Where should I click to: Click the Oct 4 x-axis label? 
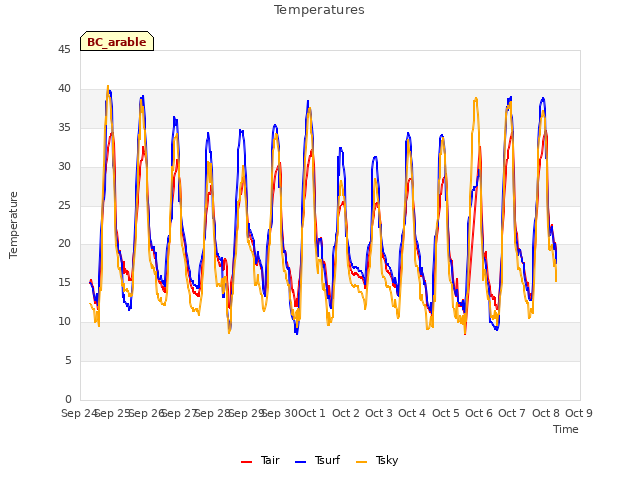click(412, 413)
